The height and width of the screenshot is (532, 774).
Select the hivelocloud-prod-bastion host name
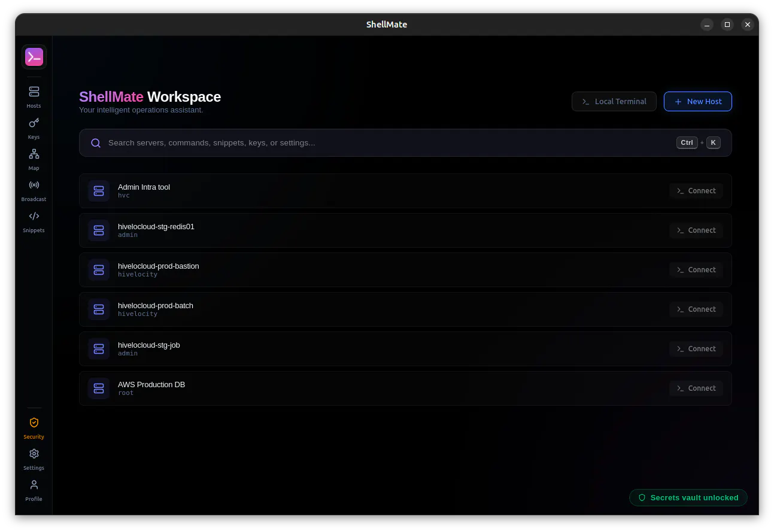pyautogui.click(x=159, y=266)
